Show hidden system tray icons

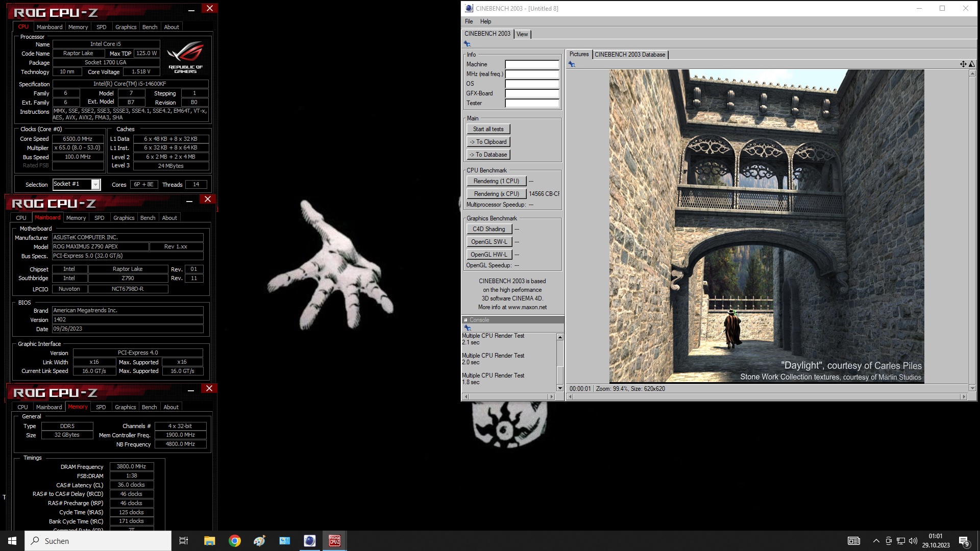tap(876, 541)
